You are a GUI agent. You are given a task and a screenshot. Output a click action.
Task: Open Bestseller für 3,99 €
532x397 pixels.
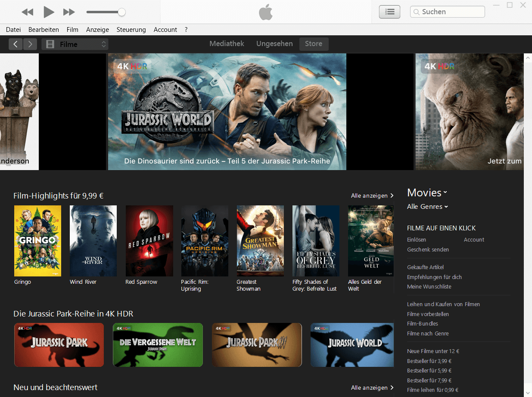pyautogui.click(x=429, y=361)
